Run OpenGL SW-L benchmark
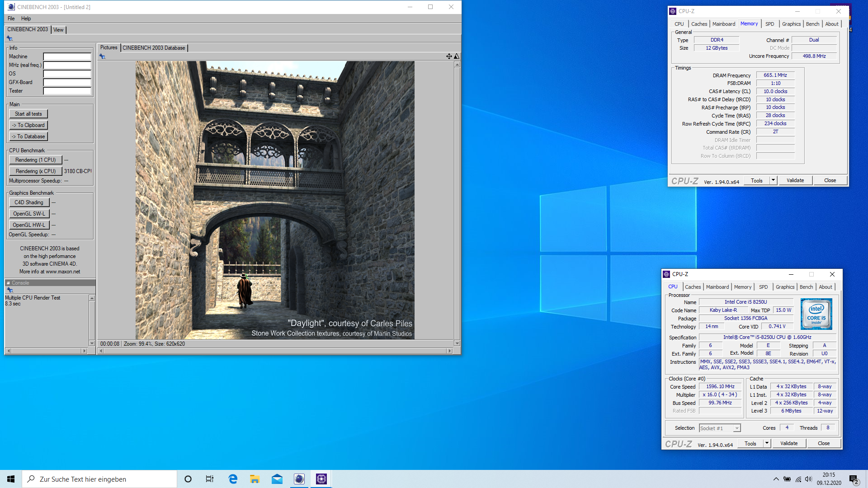868x488 pixels. 29,214
